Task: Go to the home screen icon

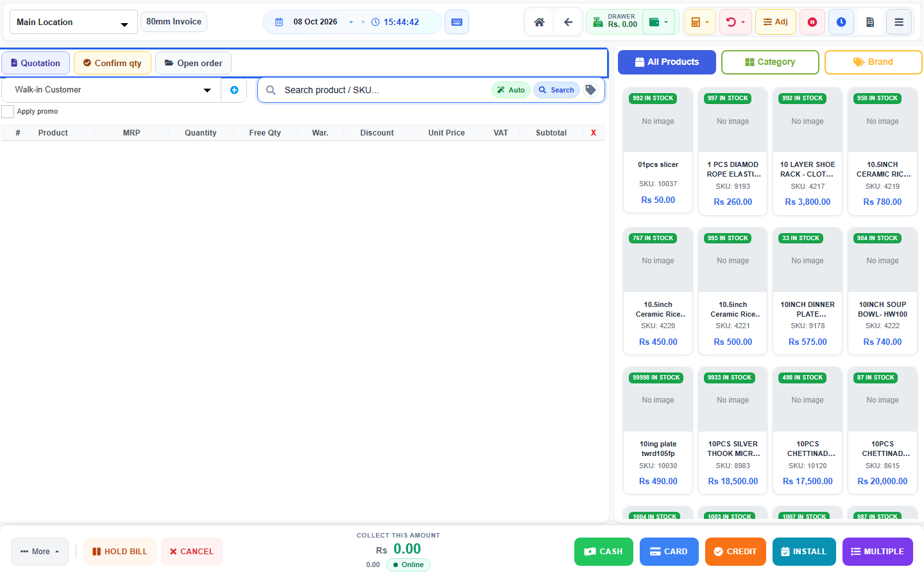Action: 539,22
